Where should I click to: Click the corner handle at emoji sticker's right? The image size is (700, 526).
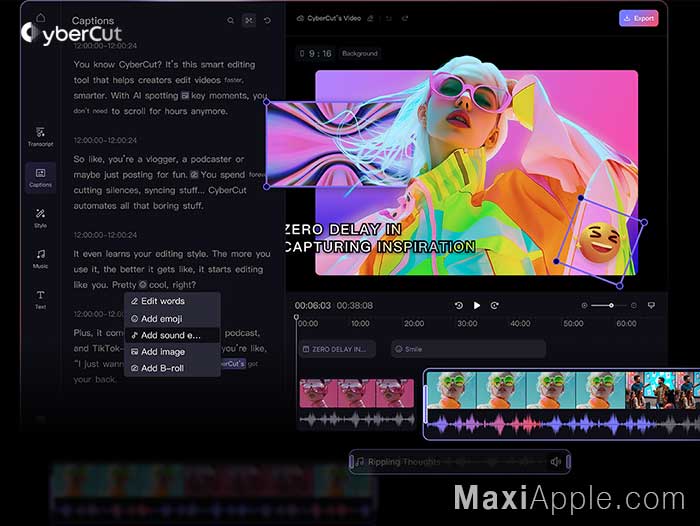pos(644,222)
